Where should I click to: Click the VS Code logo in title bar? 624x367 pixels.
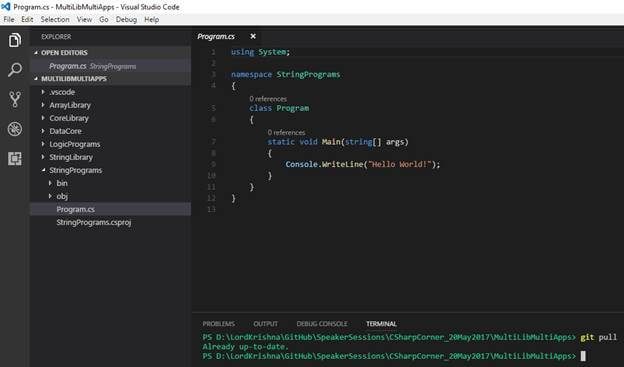pyautogui.click(x=6, y=7)
